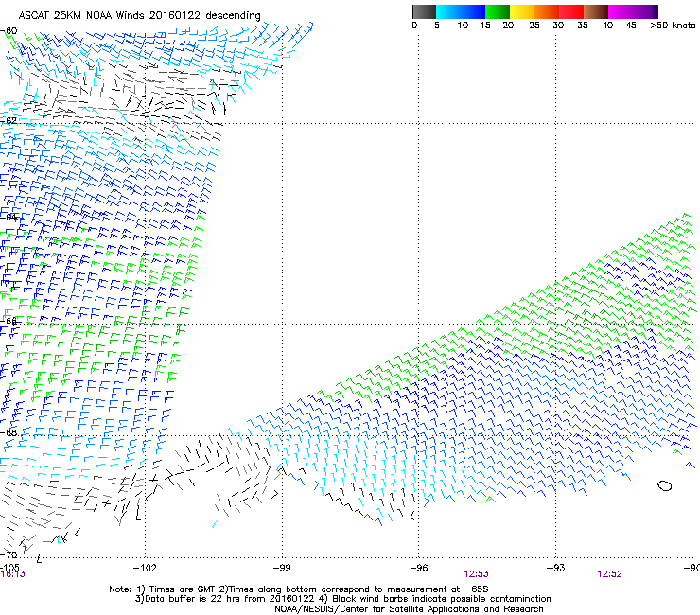Click the green 15-20 knots legend color
700x615 pixels.
(x=498, y=11)
